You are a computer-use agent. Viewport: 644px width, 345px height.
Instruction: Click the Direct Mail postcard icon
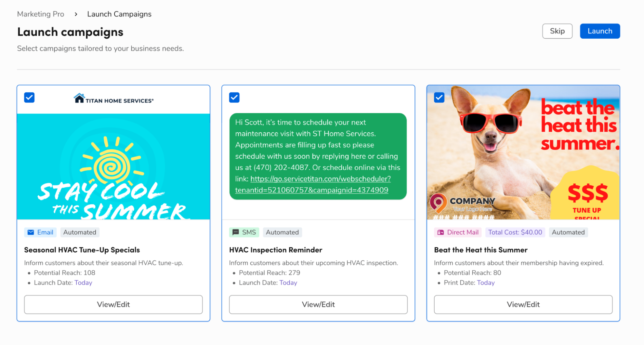[440, 232]
